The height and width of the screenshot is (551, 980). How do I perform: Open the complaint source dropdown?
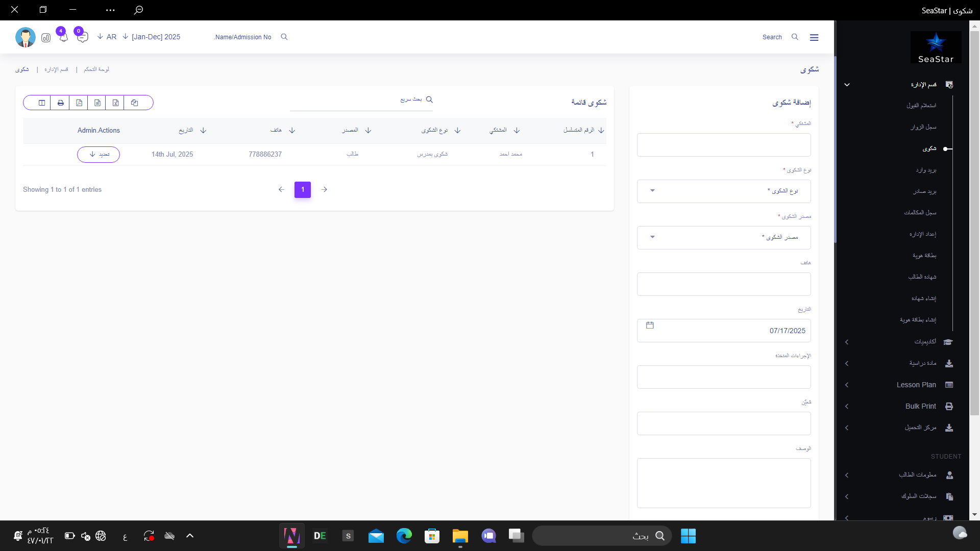723,237
